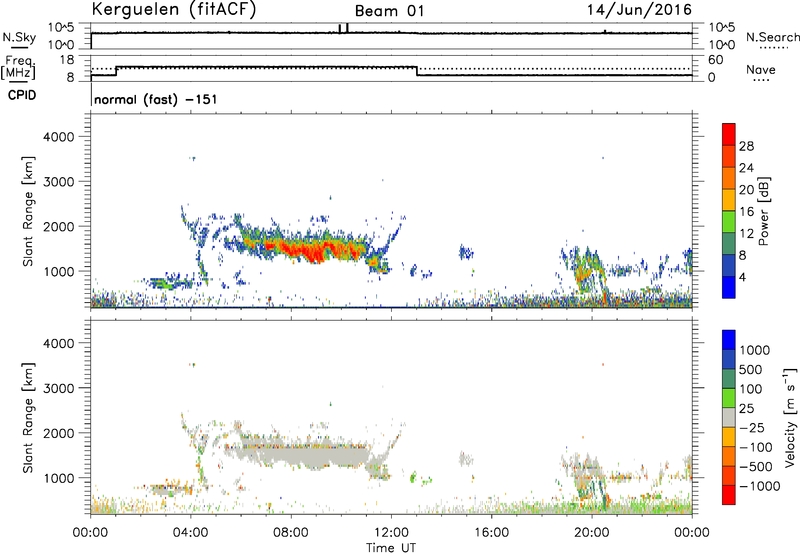Click the 12:00 time axis label
This screenshot has width=800, height=554.
pyautogui.click(x=391, y=533)
